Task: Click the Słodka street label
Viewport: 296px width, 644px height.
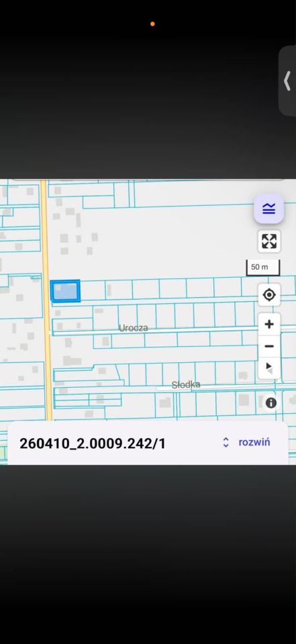Action: coord(186,385)
